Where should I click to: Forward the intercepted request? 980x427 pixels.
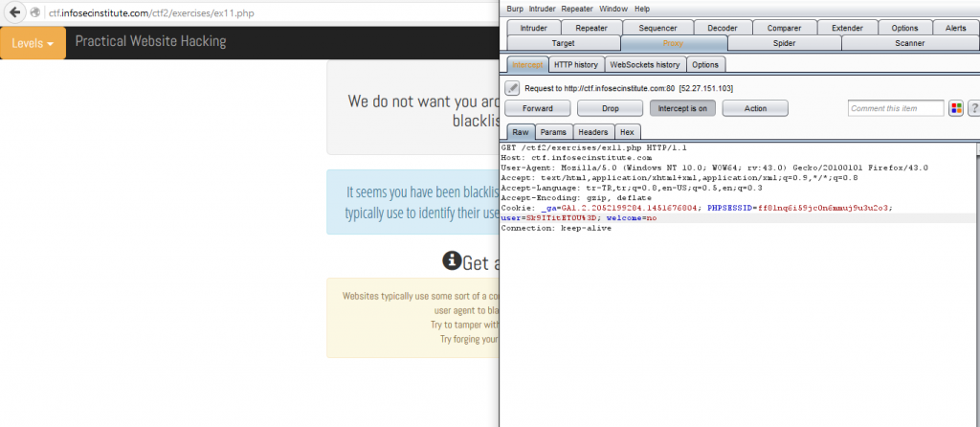click(x=537, y=108)
